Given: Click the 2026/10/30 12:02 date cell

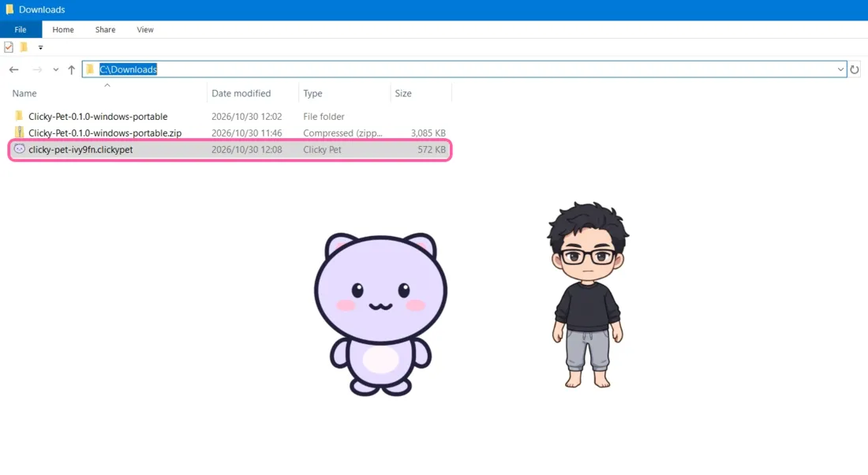Looking at the screenshot, I should (247, 116).
